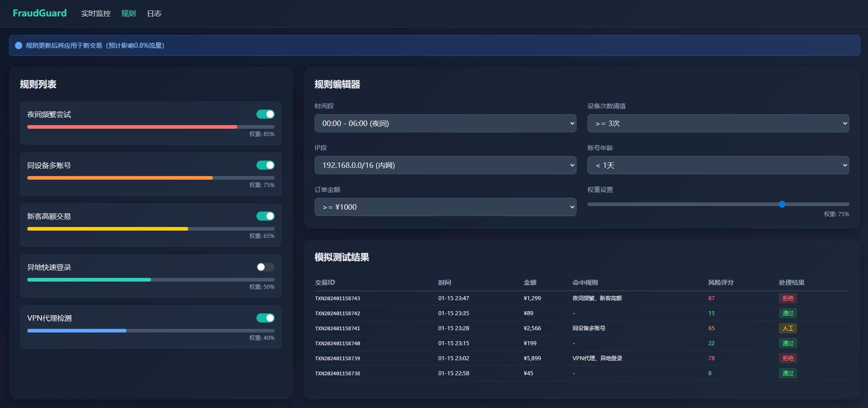Click transaction ID TXN202401158741
Screen dimensions: 868x408
pos(337,328)
